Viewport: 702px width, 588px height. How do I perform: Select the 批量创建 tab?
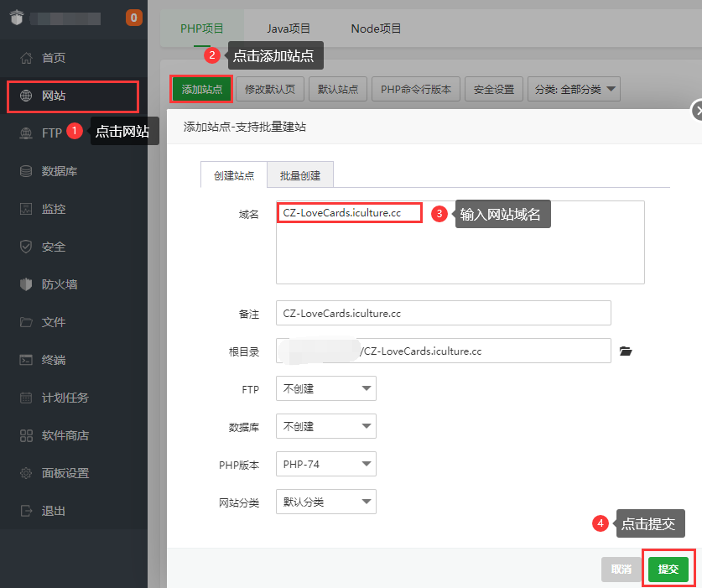300,175
